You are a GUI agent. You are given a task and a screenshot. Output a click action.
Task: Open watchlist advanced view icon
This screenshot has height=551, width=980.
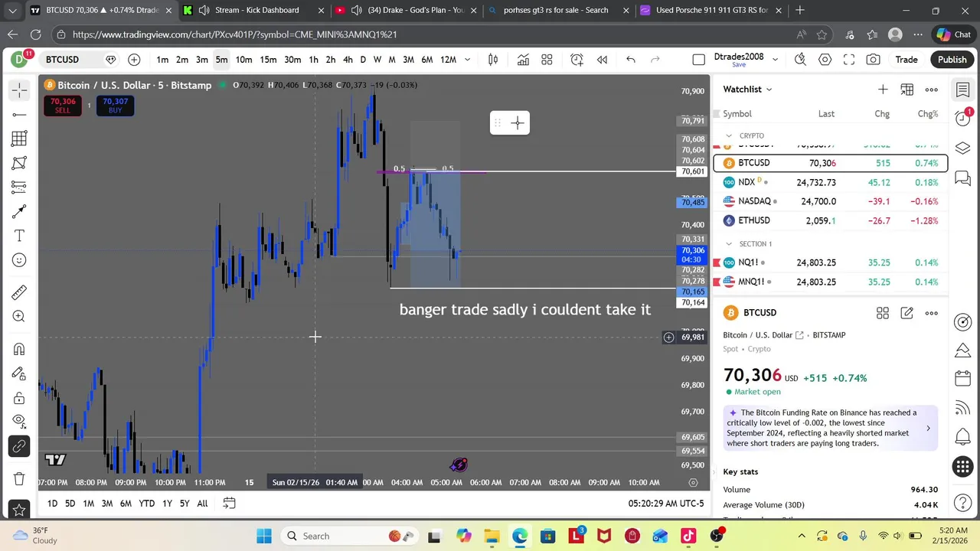point(907,90)
